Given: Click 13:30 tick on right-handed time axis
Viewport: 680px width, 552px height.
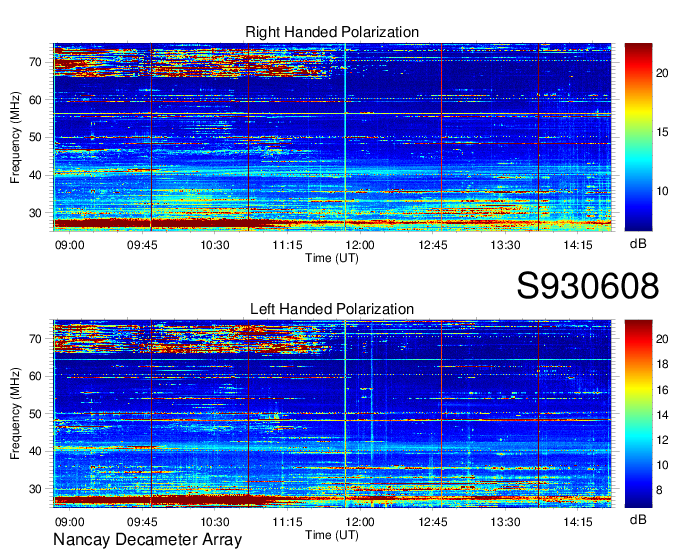Looking at the screenshot, I should (505, 245).
